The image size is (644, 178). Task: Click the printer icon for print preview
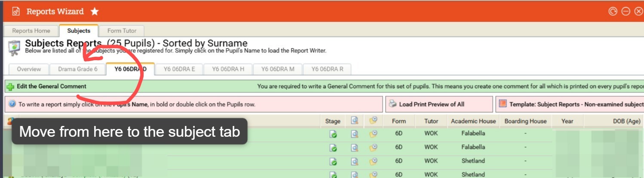click(393, 104)
